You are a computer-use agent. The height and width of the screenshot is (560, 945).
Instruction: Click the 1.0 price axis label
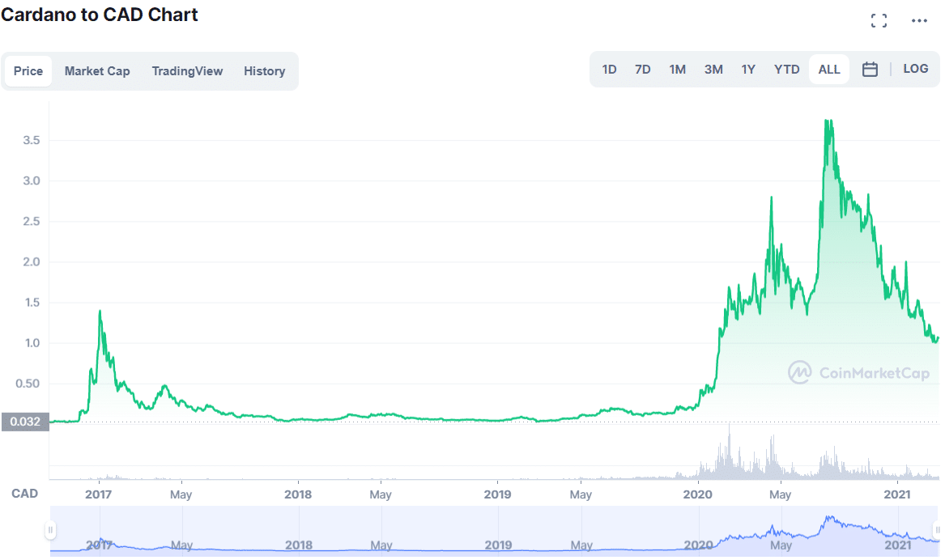coord(32,343)
